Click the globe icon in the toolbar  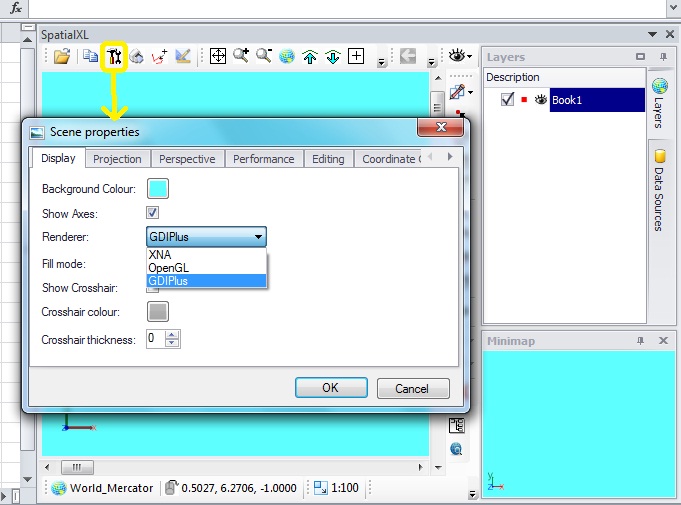pyautogui.click(x=287, y=57)
